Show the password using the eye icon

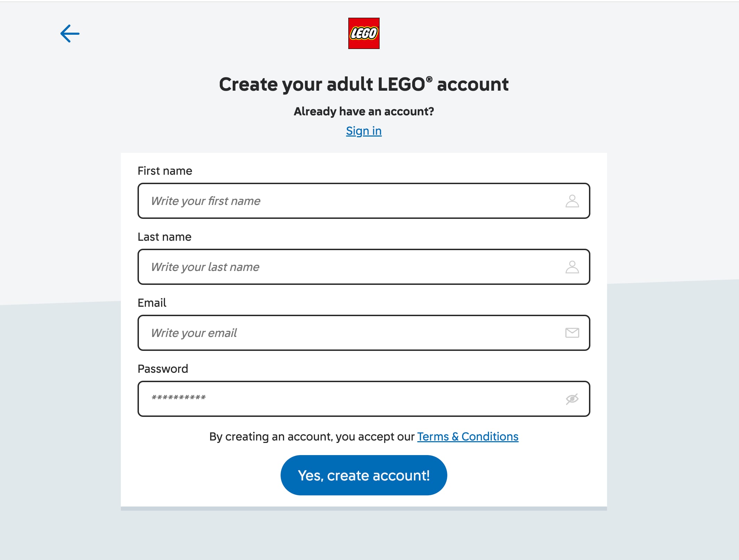point(572,398)
